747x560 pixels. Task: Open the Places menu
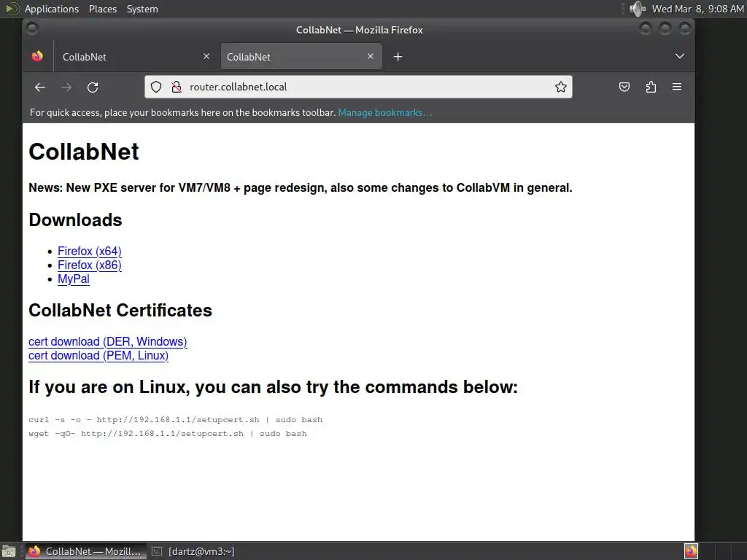[103, 9]
